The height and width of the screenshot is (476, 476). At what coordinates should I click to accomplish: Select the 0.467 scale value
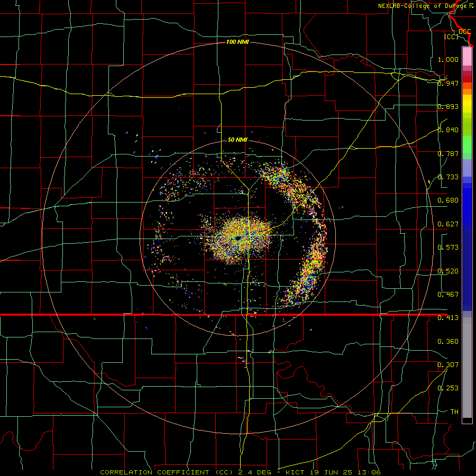point(448,295)
